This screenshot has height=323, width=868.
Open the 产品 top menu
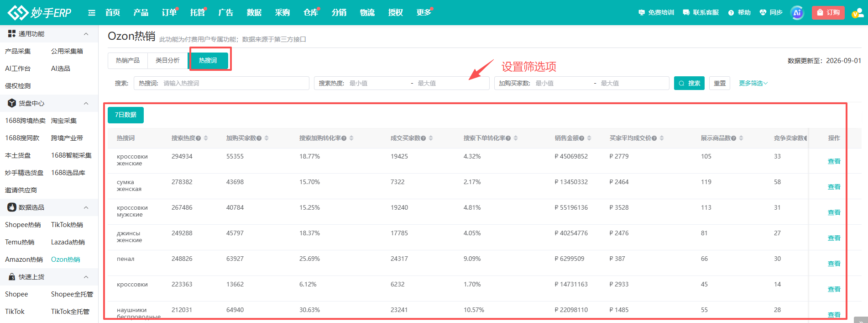coord(141,12)
